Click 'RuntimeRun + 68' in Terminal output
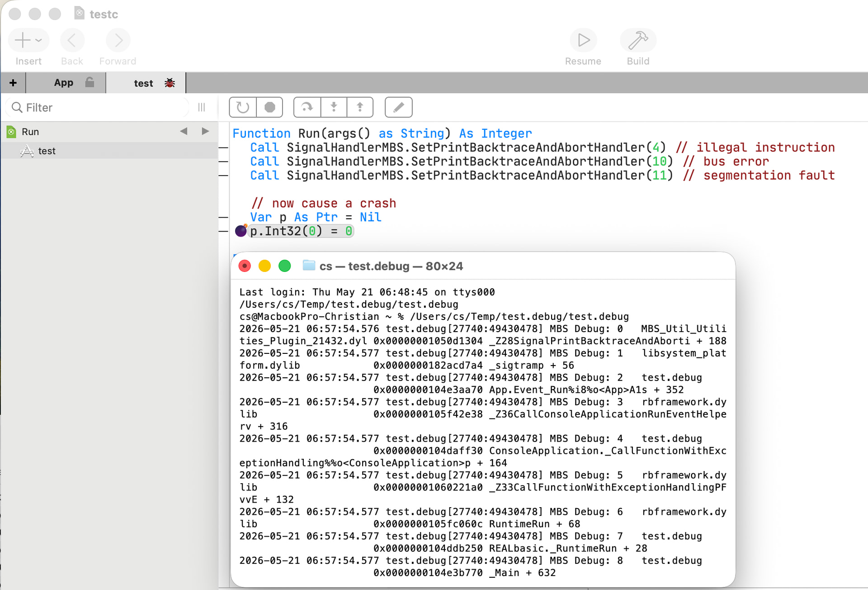This screenshot has width=868, height=590. (x=535, y=524)
